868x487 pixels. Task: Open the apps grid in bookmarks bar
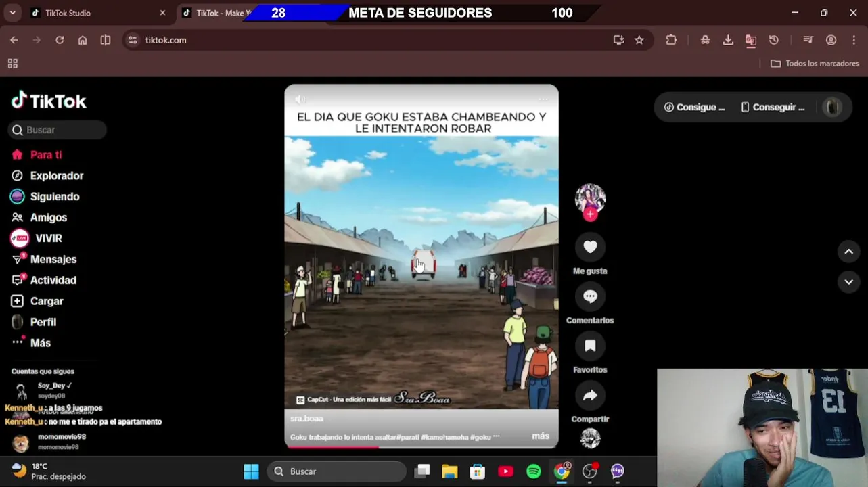coord(12,64)
